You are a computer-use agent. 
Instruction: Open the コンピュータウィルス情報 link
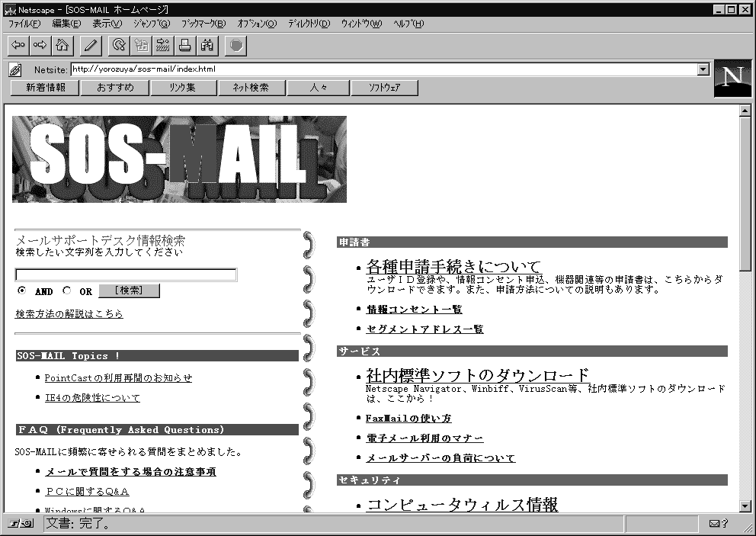(462, 505)
